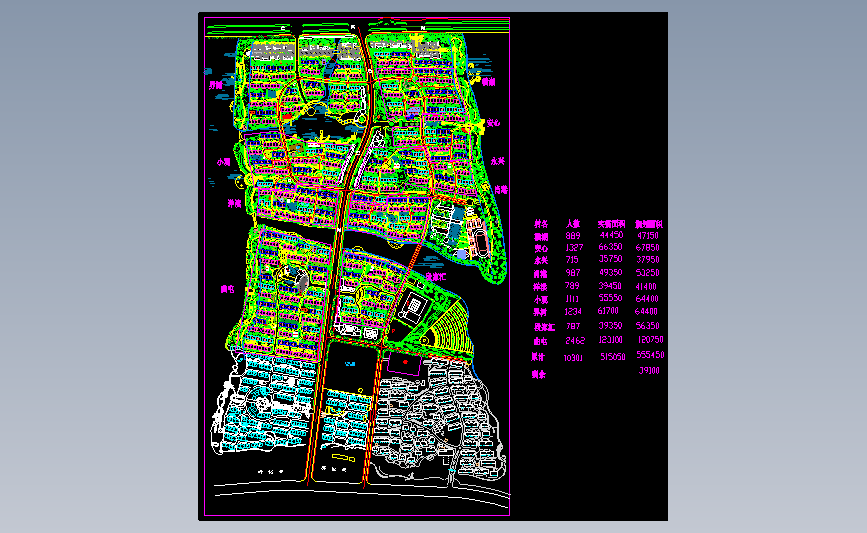
Task: Select the table value 49350
Action: click(610, 273)
